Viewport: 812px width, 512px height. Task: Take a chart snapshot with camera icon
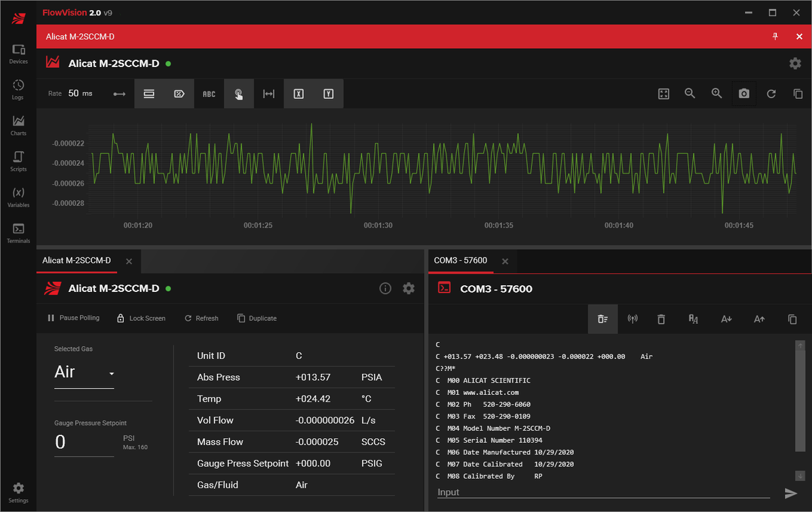744,94
